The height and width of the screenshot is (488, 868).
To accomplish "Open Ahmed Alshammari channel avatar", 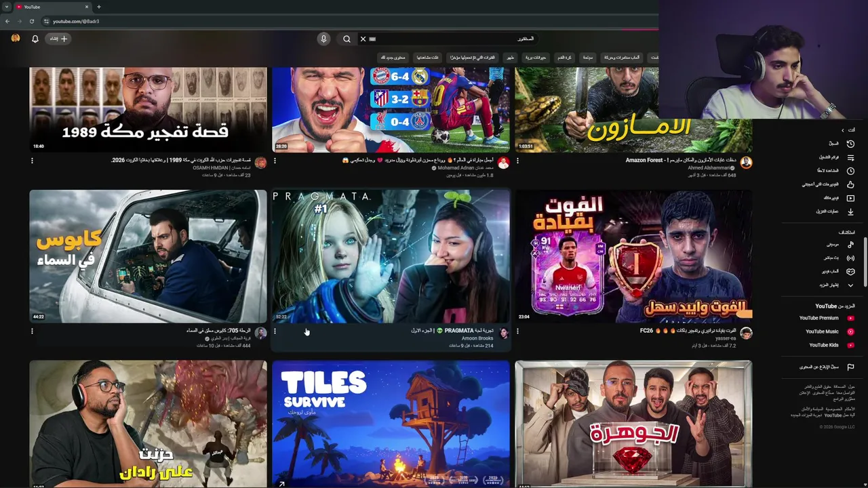I will pyautogui.click(x=746, y=163).
